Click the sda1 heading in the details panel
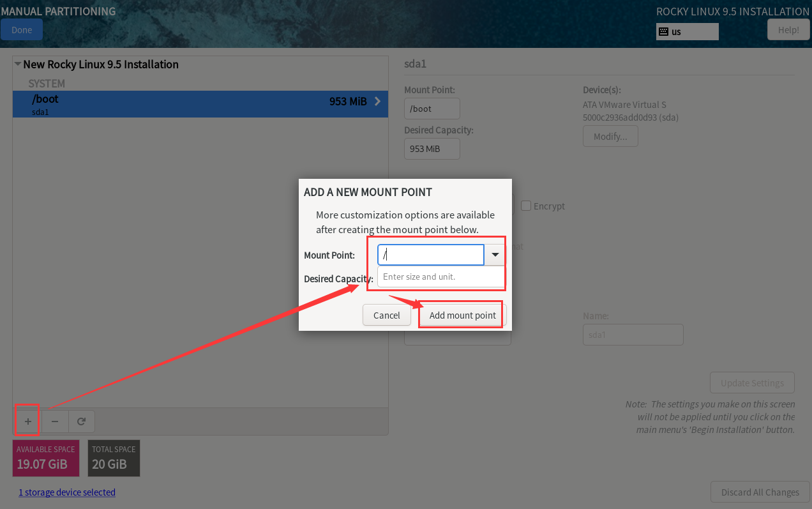This screenshot has height=509, width=812. point(415,64)
